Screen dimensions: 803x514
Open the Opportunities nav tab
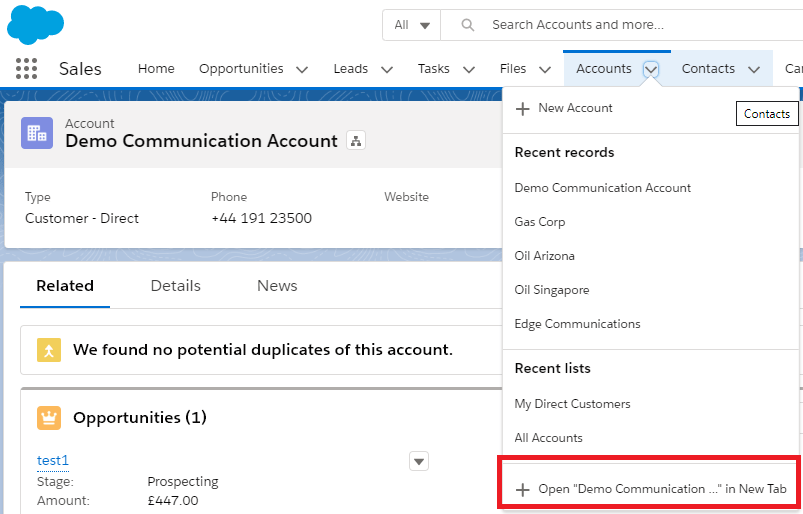coord(241,69)
